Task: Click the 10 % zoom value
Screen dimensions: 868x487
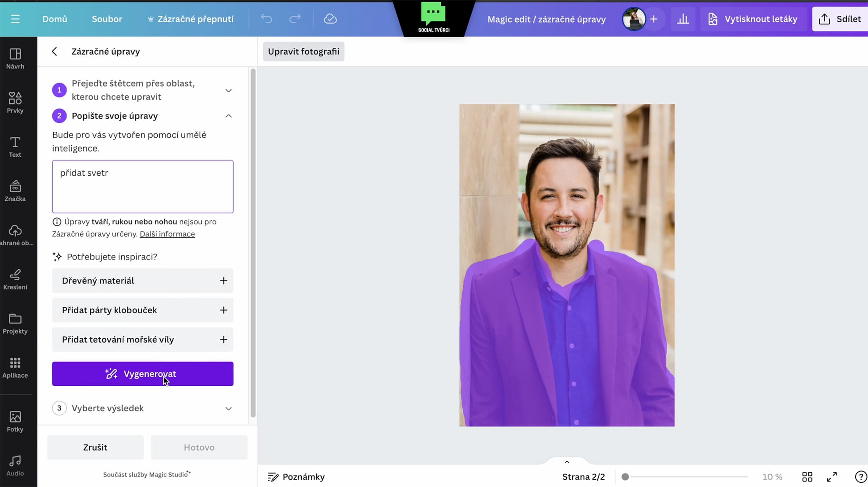Action: pos(772,477)
